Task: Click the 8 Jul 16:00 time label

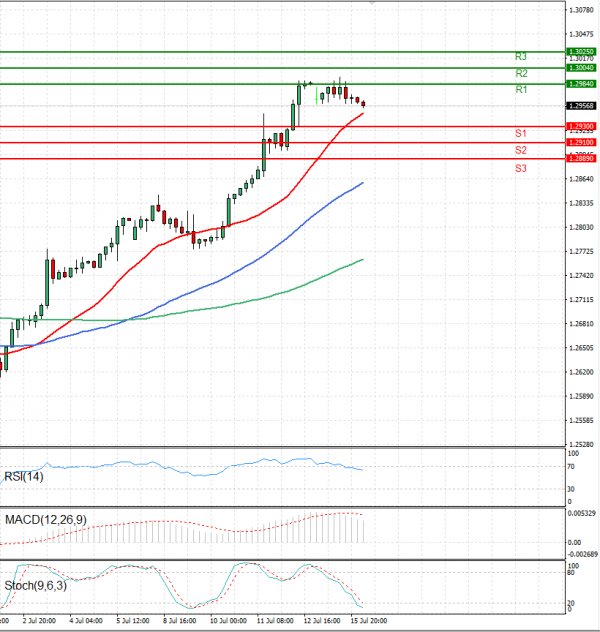Action: tap(180, 621)
